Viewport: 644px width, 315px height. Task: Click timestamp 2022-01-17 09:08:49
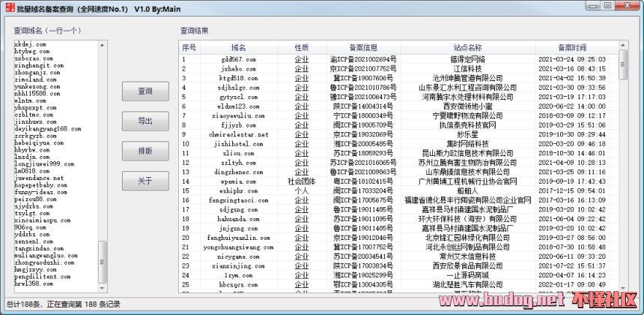572,284
